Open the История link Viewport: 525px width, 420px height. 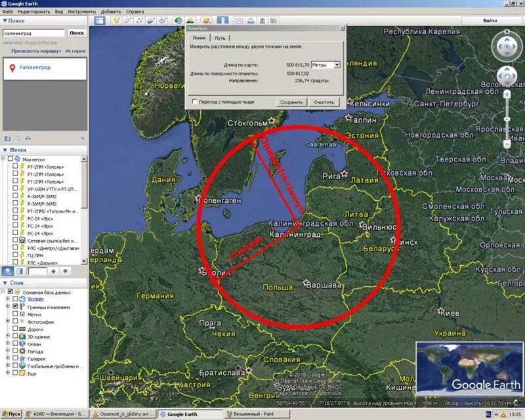75,51
